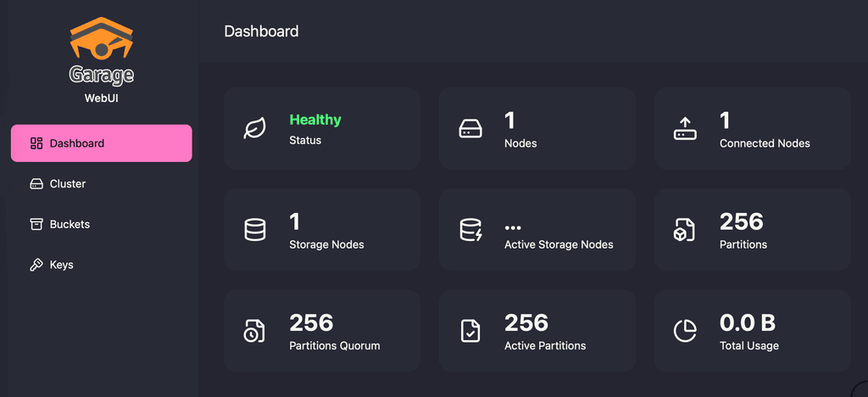Click the Partitions Quorum label
This screenshot has height=397, width=868.
pyautogui.click(x=335, y=345)
